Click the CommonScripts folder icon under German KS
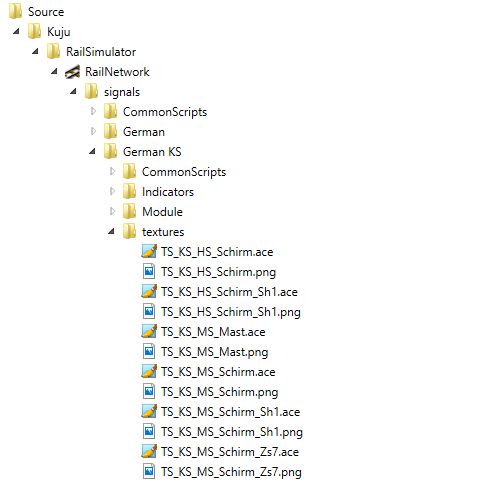The image size is (496, 483). tap(129, 171)
